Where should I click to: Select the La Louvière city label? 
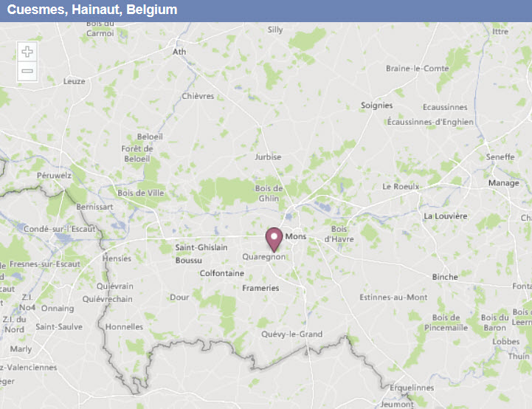[x=446, y=216]
